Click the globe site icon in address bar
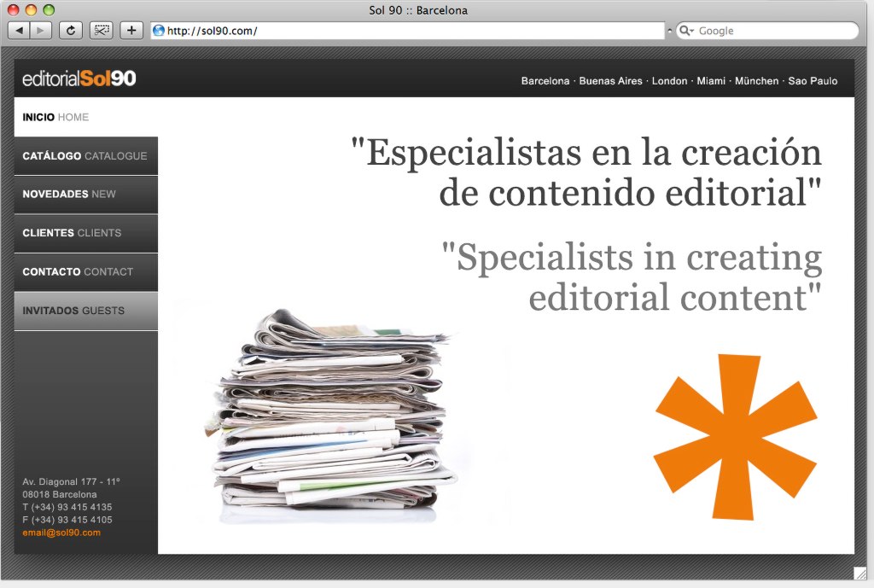This screenshot has height=588, width=874. pos(158,31)
